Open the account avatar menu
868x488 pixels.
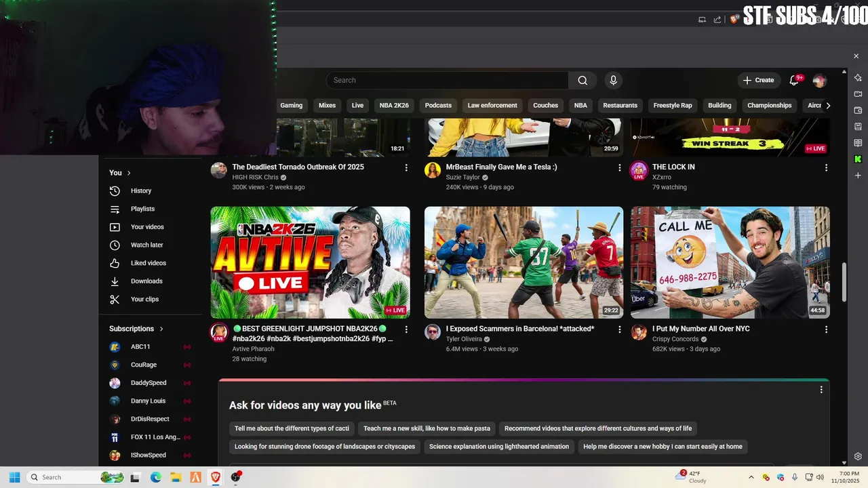pyautogui.click(x=819, y=80)
